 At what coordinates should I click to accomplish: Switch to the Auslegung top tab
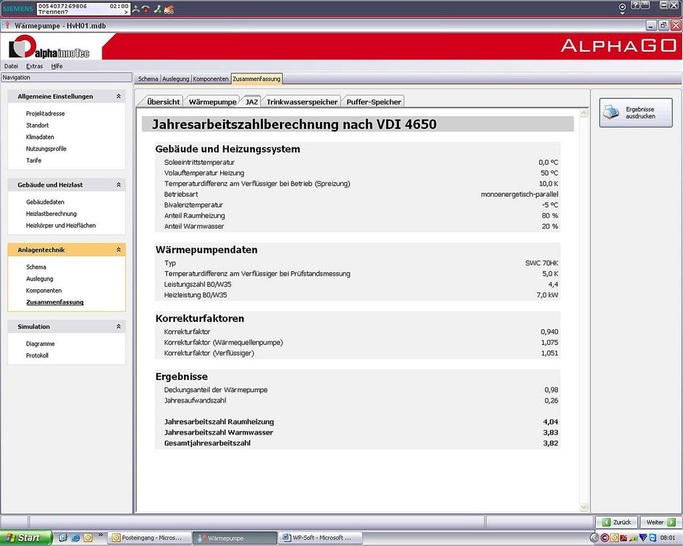(x=175, y=78)
